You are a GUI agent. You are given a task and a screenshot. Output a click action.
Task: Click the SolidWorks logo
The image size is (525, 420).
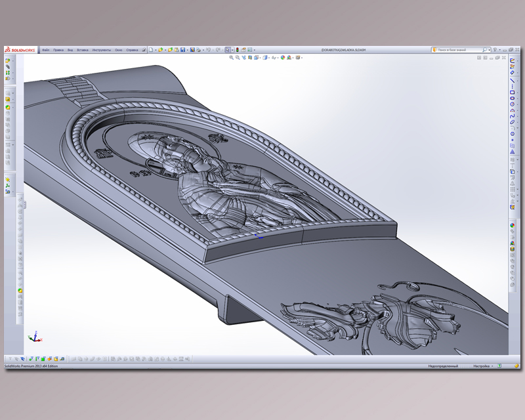[20, 50]
